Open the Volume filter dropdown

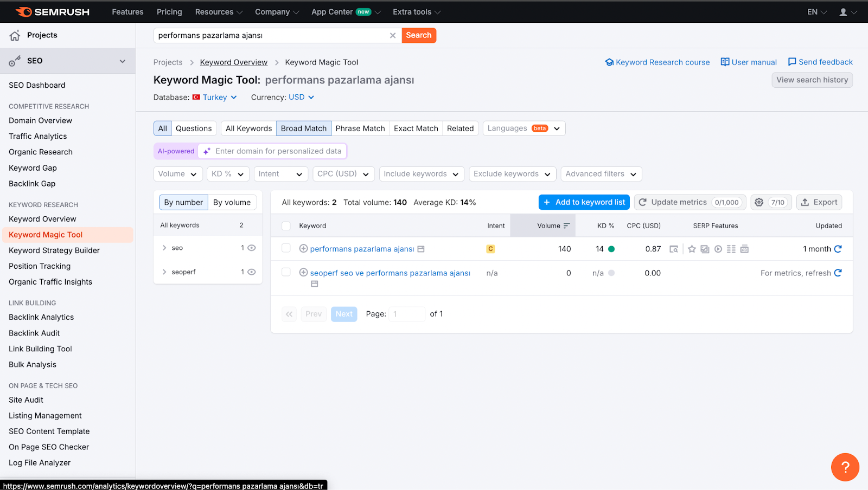[x=178, y=174]
